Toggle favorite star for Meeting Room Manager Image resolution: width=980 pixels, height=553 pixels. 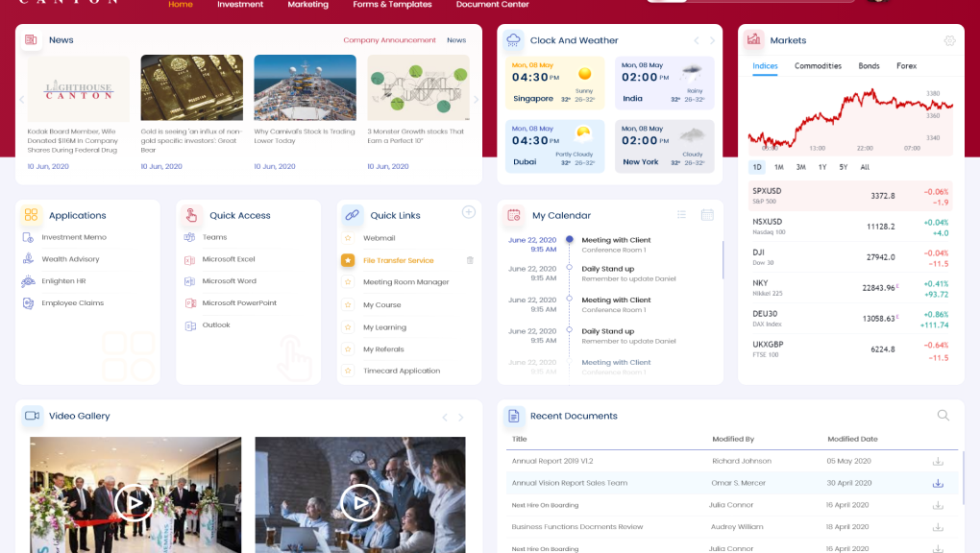348,282
